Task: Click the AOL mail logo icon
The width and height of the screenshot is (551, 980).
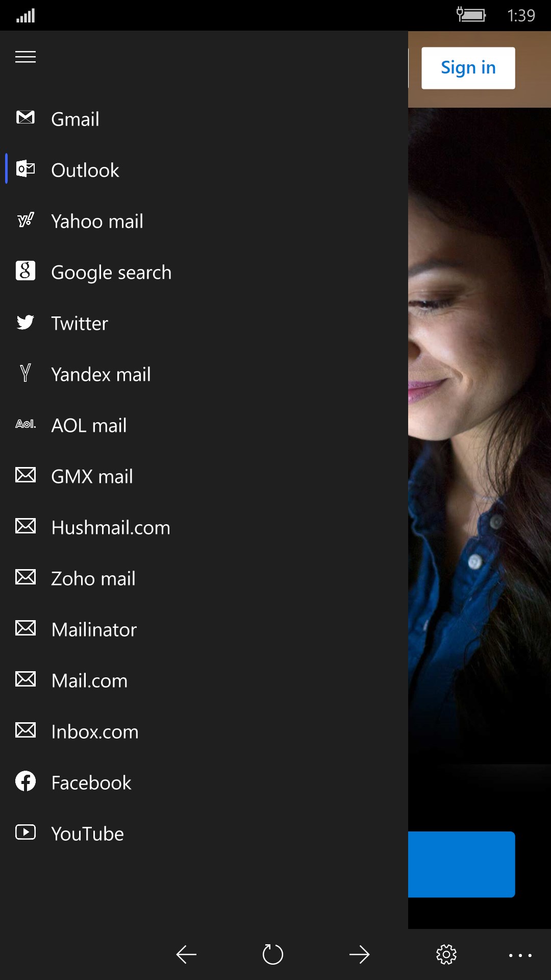Action: click(x=26, y=424)
